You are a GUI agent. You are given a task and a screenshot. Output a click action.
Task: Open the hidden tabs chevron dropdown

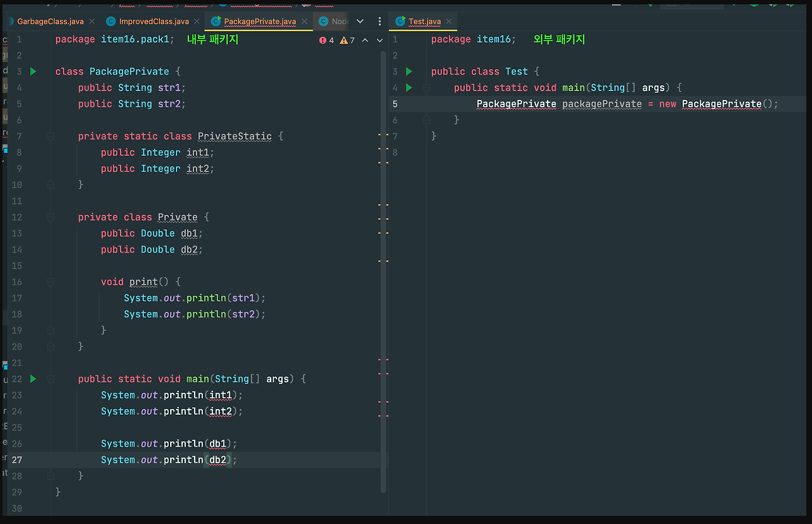click(359, 21)
